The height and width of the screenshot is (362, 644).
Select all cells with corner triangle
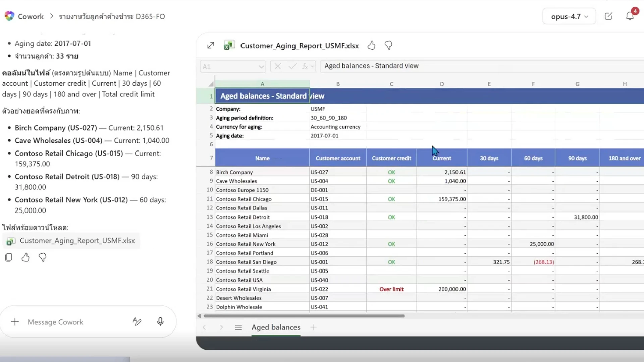[x=211, y=84]
